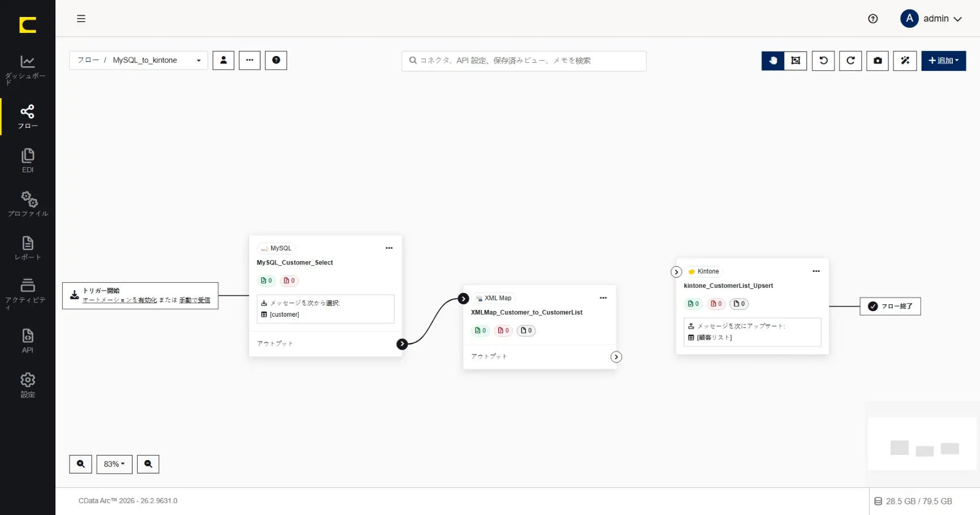
Task: Open the help icon in the top header
Action: [x=872, y=19]
